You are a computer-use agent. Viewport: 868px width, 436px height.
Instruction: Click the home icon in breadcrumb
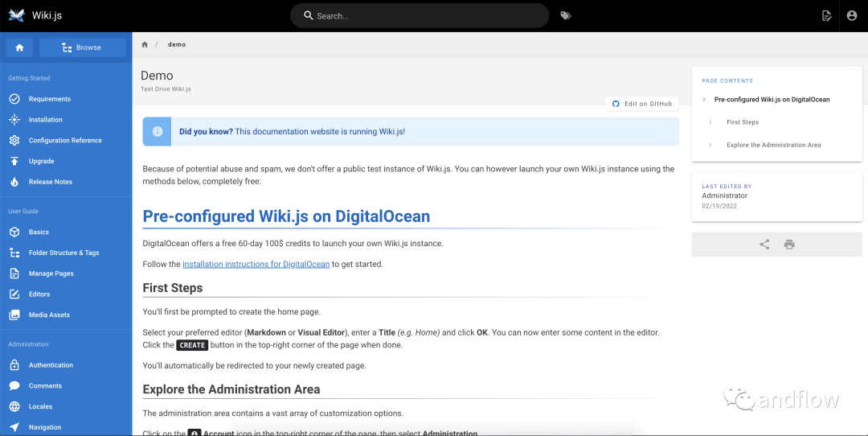coord(145,44)
